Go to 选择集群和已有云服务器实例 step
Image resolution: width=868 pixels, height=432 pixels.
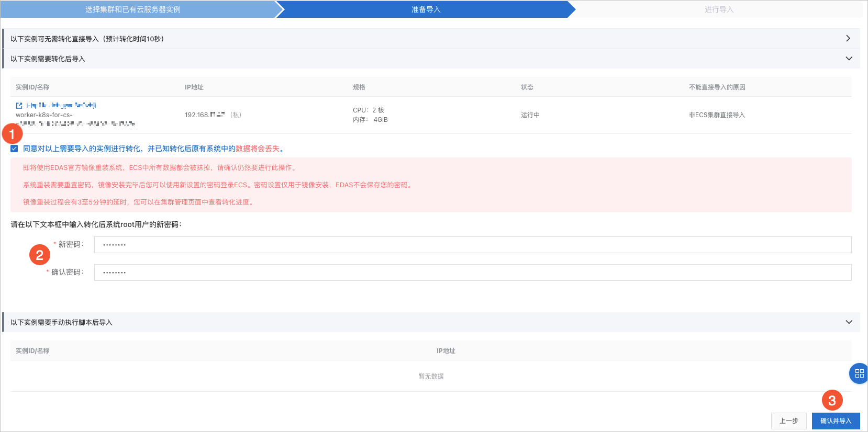133,9
